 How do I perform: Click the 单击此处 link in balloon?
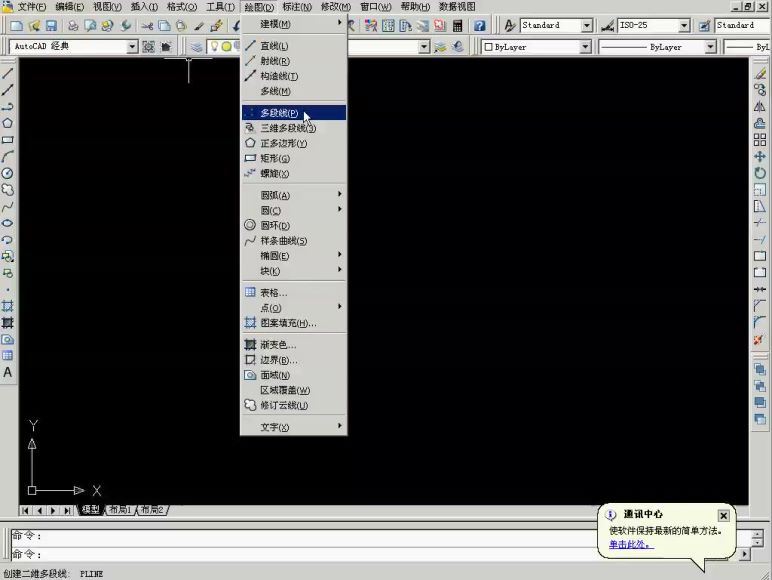(x=629, y=545)
